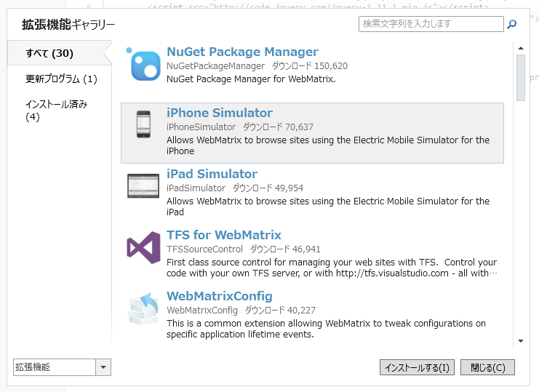Click the TFS for WebMatrix title
The width and height of the screenshot is (539, 392).
(224, 236)
